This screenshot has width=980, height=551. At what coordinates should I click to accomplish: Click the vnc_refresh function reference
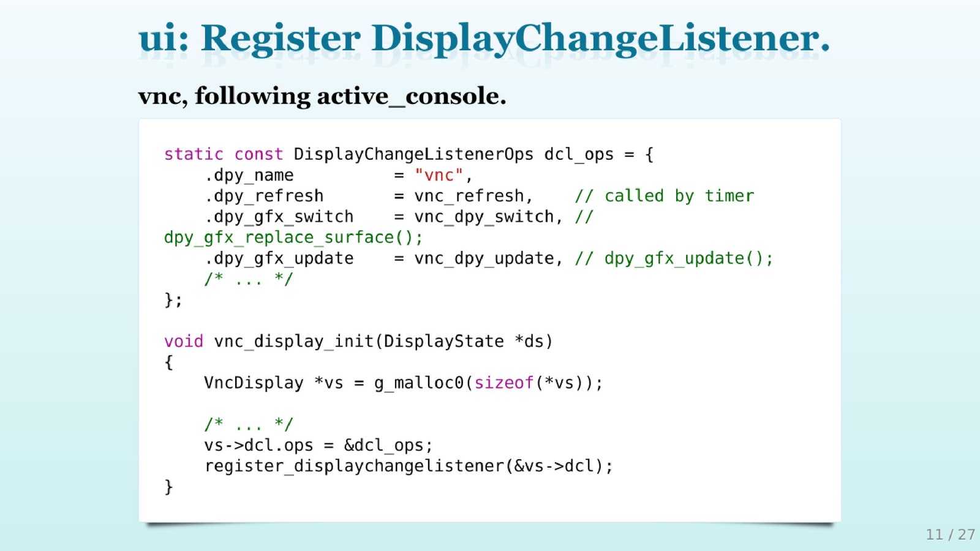(x=469, y=196)
